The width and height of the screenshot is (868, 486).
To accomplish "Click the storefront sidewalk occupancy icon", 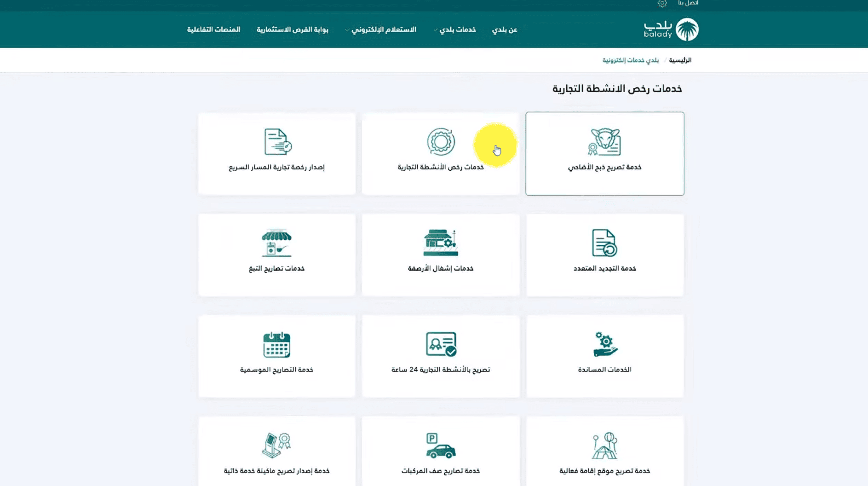I will tap(441, 243).
